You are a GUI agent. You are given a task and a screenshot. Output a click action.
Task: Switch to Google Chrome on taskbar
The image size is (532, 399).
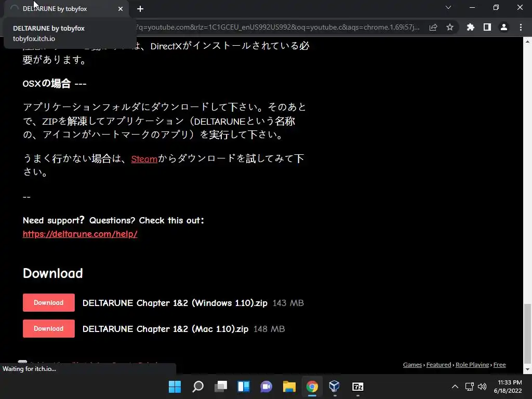tap(312, 387)
